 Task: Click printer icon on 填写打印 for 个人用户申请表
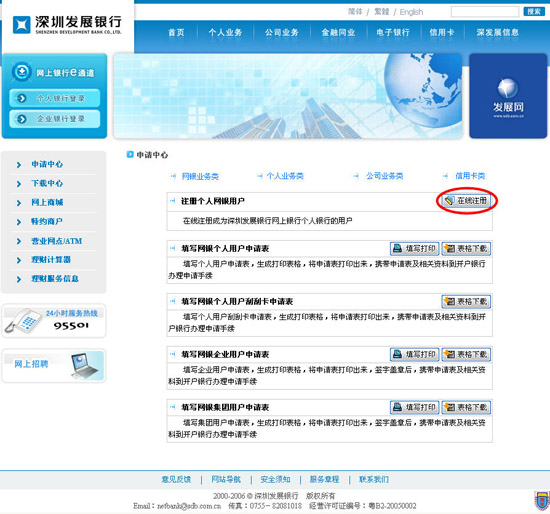click(x=397, y=248)
